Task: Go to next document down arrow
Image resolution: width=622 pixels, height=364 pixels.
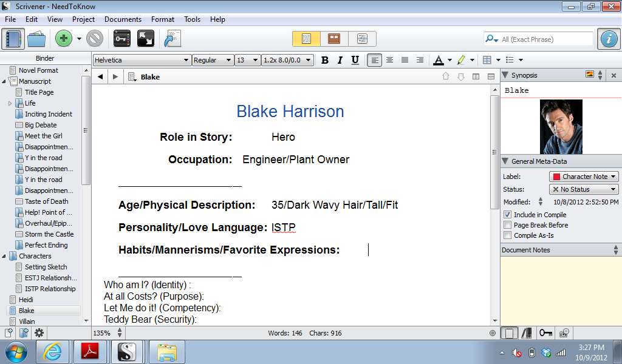Action: (461, 76)
